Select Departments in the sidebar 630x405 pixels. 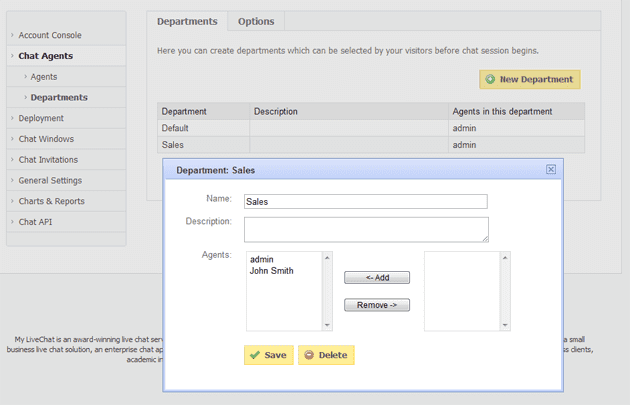coord(59,98)
